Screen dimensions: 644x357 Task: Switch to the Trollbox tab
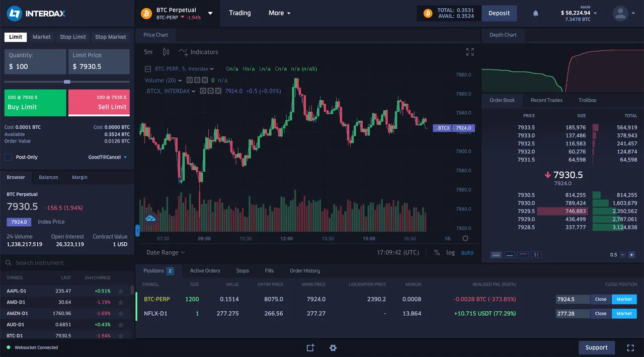pyautogui.click(x=587, y=100)
